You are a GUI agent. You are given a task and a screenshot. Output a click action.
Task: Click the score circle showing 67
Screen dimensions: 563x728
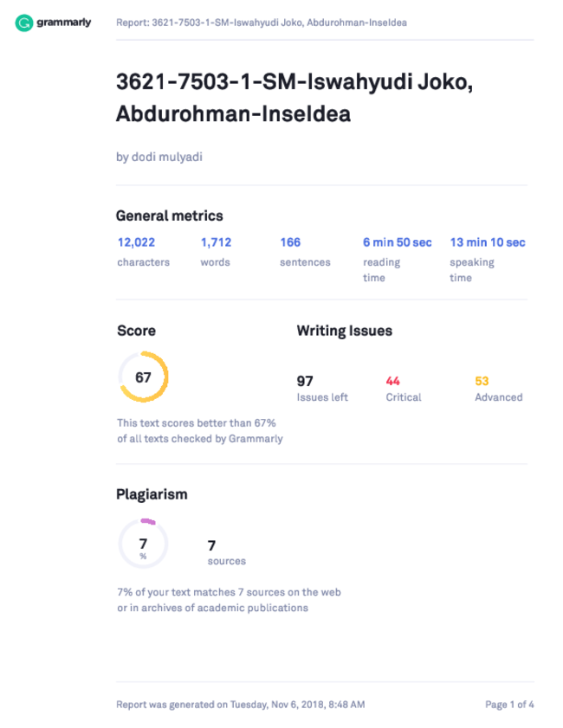[x=143, y=377]
